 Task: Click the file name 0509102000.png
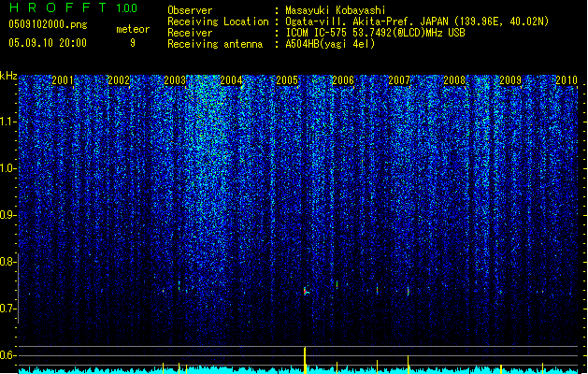coord(48,24)
